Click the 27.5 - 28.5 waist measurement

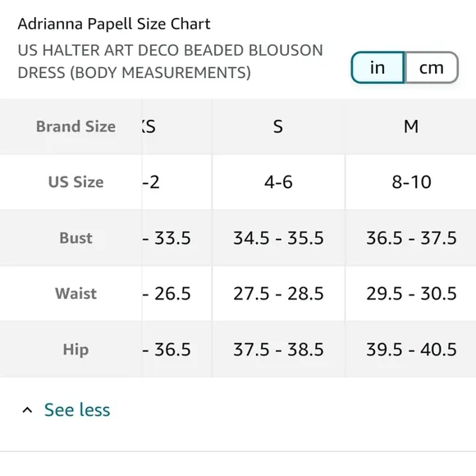click(278, 294)
